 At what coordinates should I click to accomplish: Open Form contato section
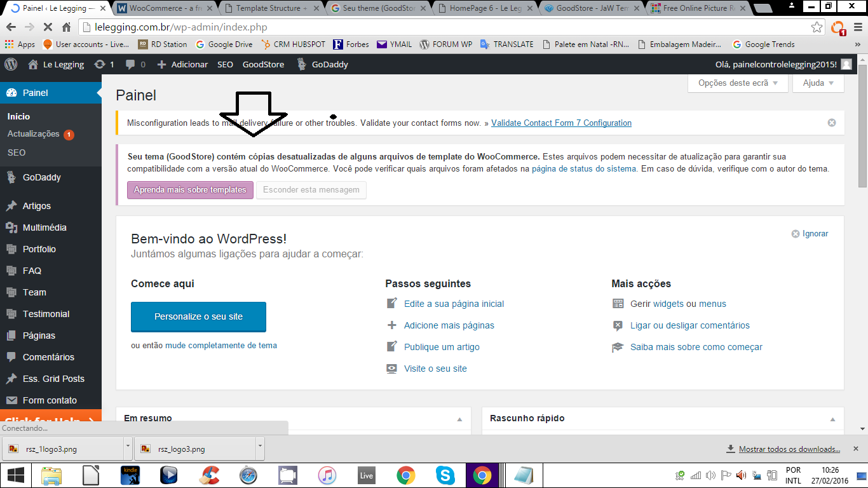51,400
